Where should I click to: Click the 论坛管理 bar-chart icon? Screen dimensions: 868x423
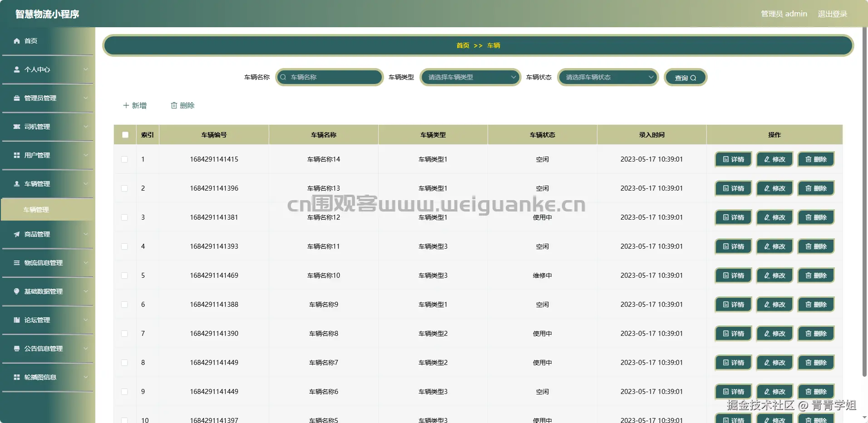click(x=16, y=320)
